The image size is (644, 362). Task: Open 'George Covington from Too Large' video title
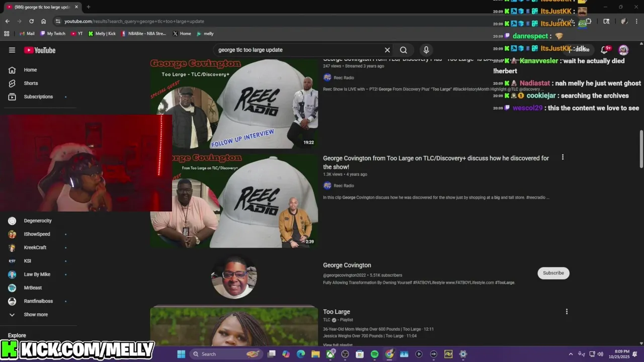(x=436, y=162)
